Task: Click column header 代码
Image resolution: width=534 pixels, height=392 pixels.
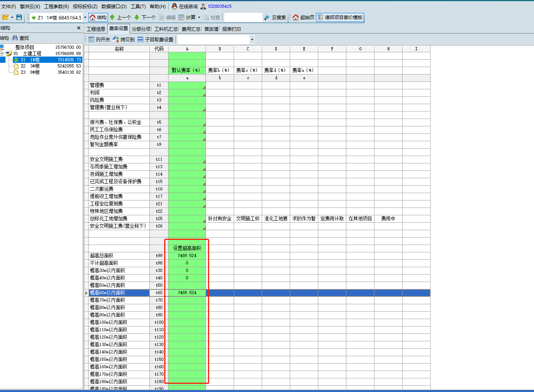Action: [x=159, y=49]
